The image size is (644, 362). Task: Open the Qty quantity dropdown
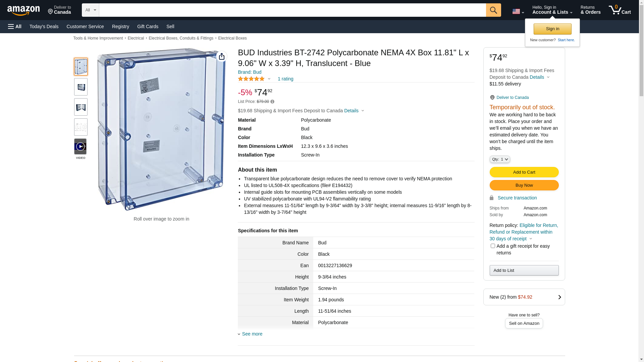coord(500,160)
